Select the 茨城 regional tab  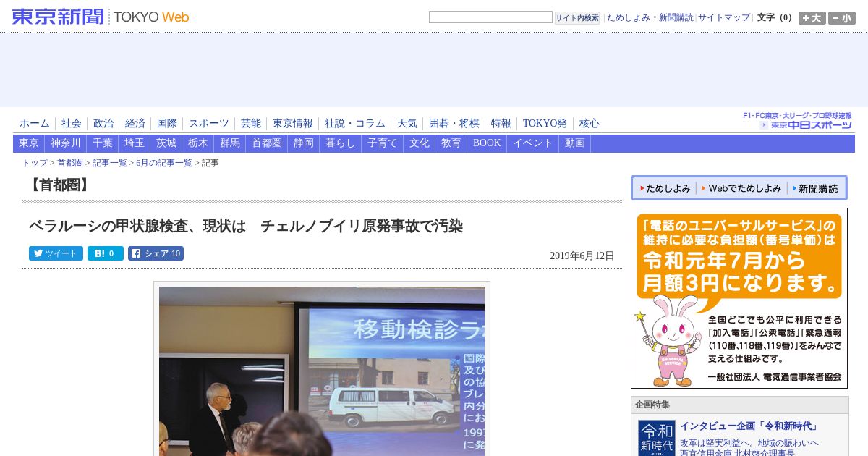coord(166,143)
